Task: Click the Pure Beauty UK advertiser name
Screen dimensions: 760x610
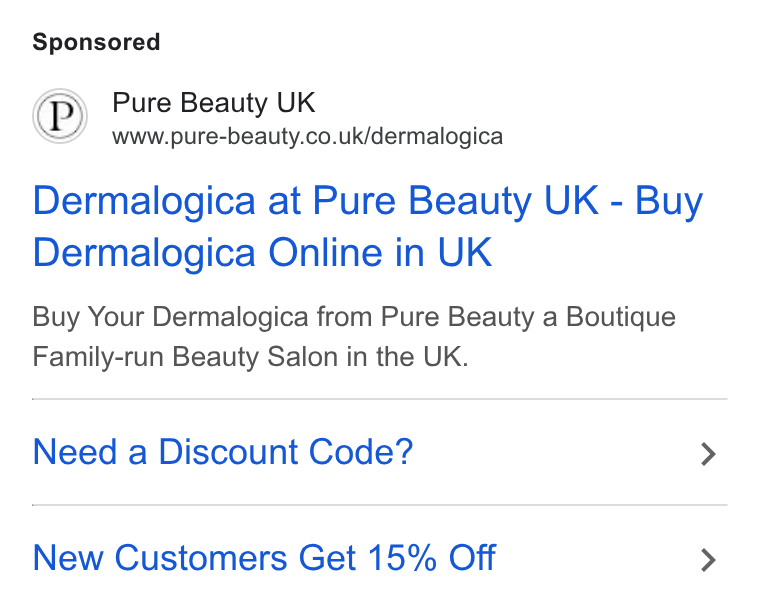Action: (x=214, y=103)
